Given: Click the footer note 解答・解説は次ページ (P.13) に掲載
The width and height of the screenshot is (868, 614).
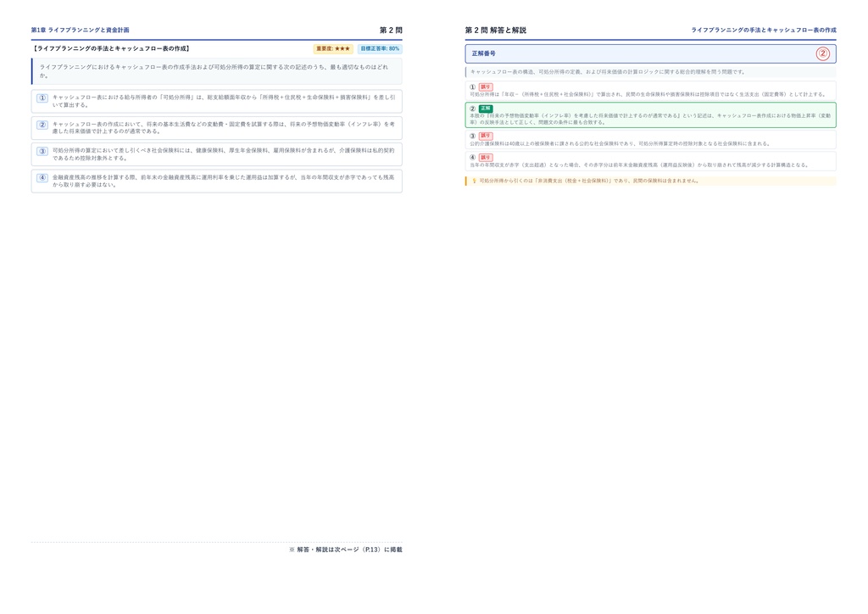Looking at the screenshot, I should tap(346, 550).
